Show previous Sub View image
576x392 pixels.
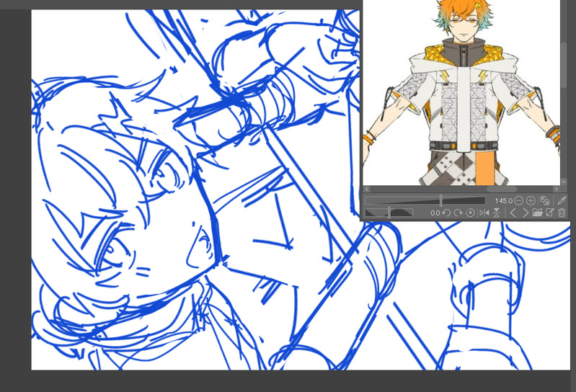[513, 213]
